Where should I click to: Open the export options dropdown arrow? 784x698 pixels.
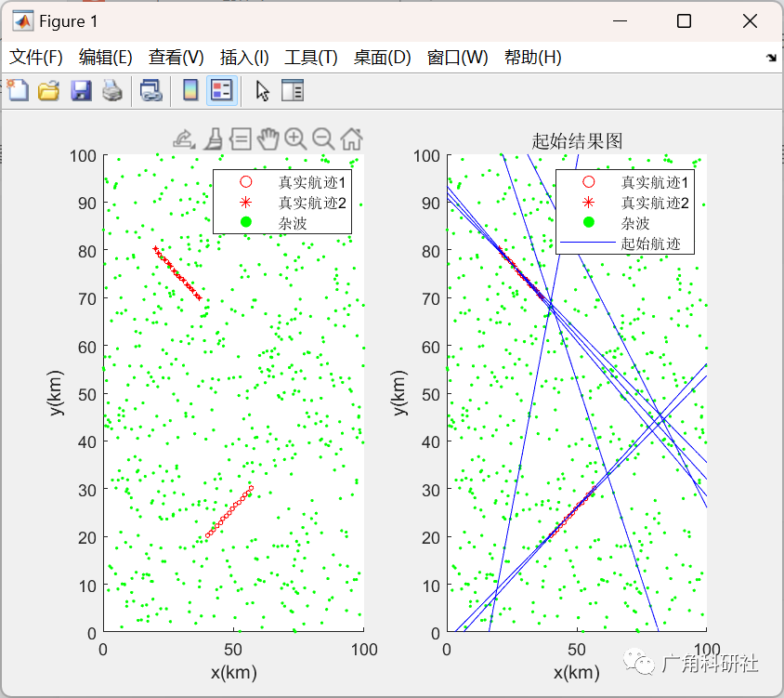pos(193,147)
